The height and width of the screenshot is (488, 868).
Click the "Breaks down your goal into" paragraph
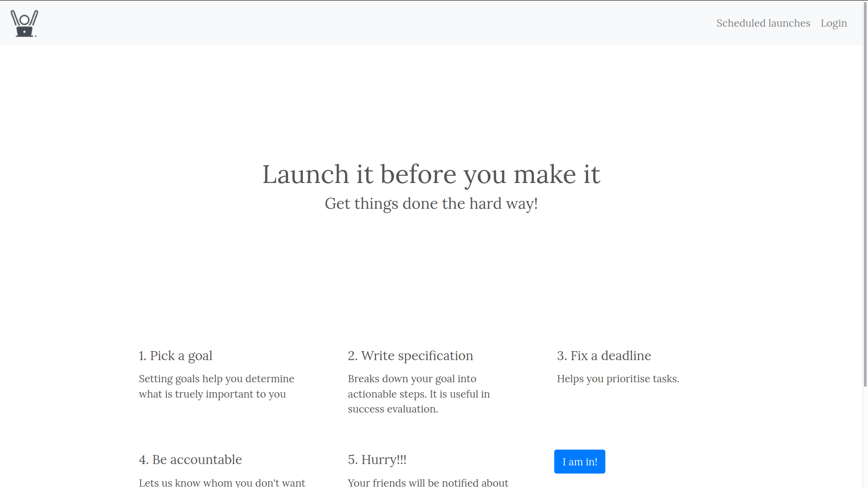click(x=419, y=394)
